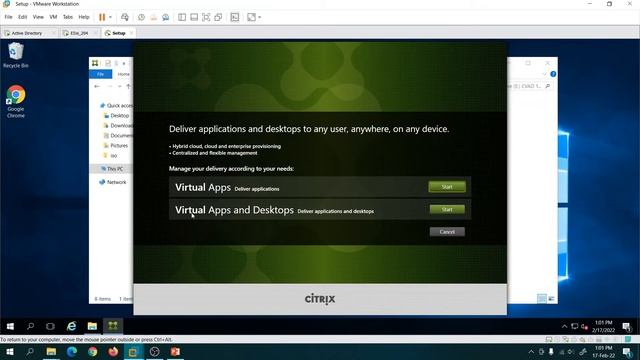640x360 pixels.
Task: Switch Explorer to details view
Action: (x=542, y=298)
